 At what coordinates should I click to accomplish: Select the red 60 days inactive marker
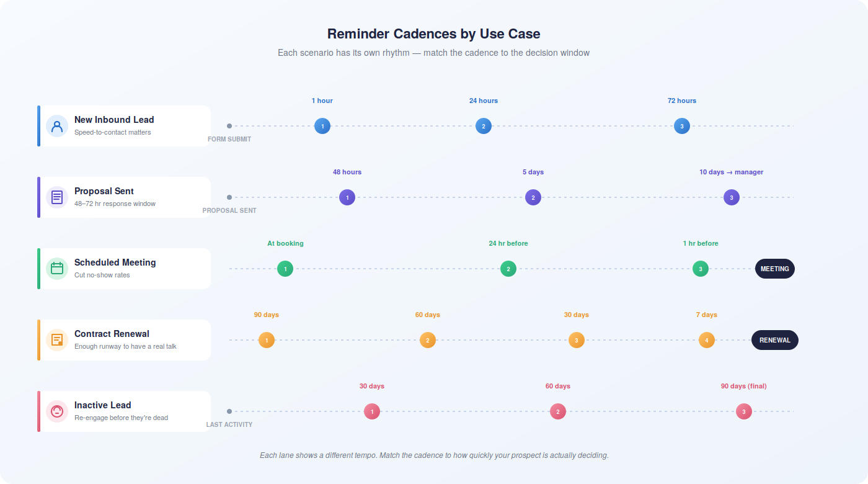tap(558, 411)
